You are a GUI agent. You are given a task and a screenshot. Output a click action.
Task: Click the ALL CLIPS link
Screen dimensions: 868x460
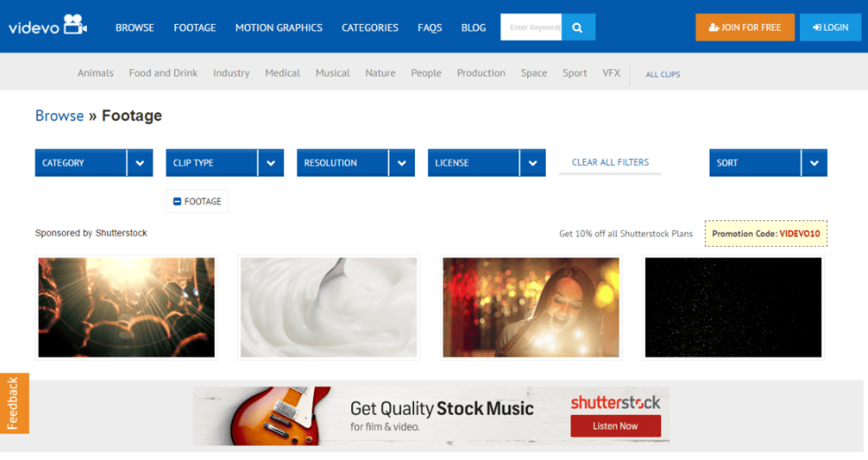point(663,74)
